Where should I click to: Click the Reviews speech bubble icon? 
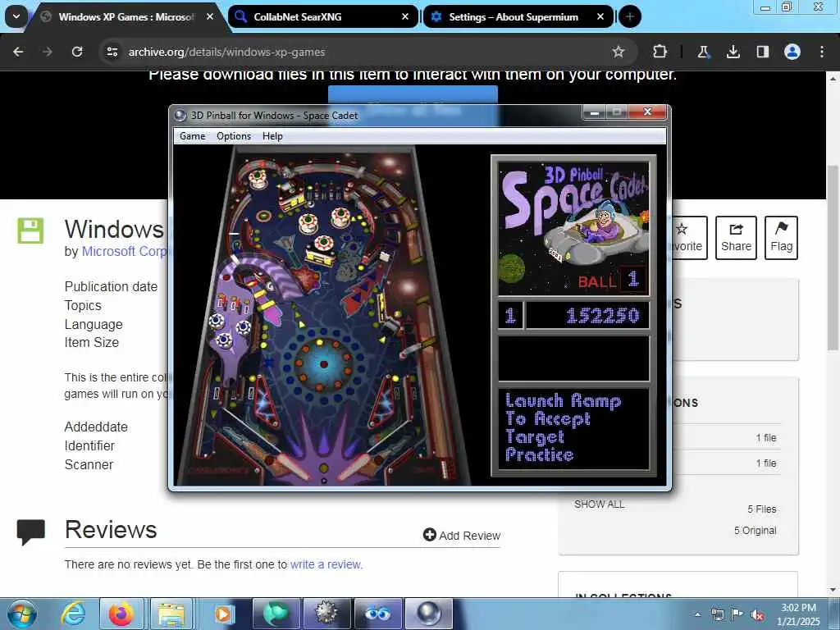pyautogui.click(x=30, y=532)
